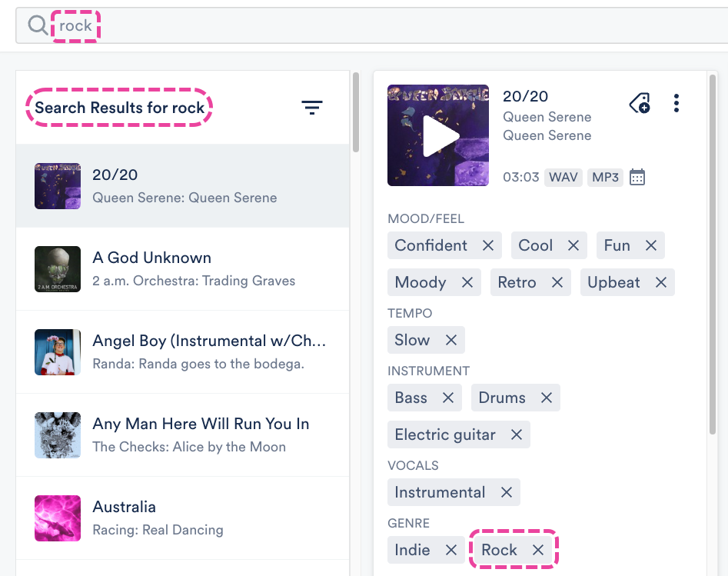Select the Australia track by Racing

click(x=182, y=518)
